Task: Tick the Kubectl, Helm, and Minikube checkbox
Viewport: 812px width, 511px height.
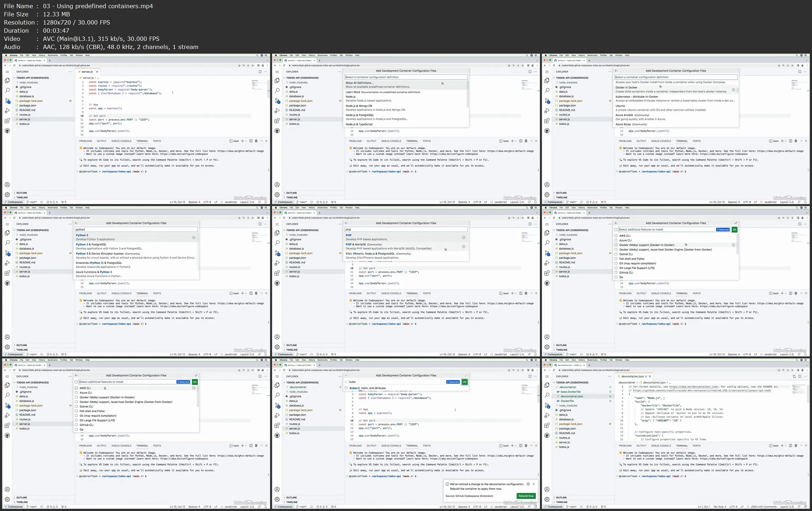Action: pos(346,388)
